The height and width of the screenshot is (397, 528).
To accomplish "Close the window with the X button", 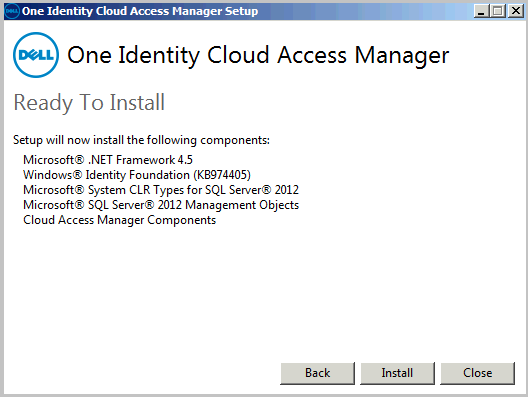I will point(516,11).
